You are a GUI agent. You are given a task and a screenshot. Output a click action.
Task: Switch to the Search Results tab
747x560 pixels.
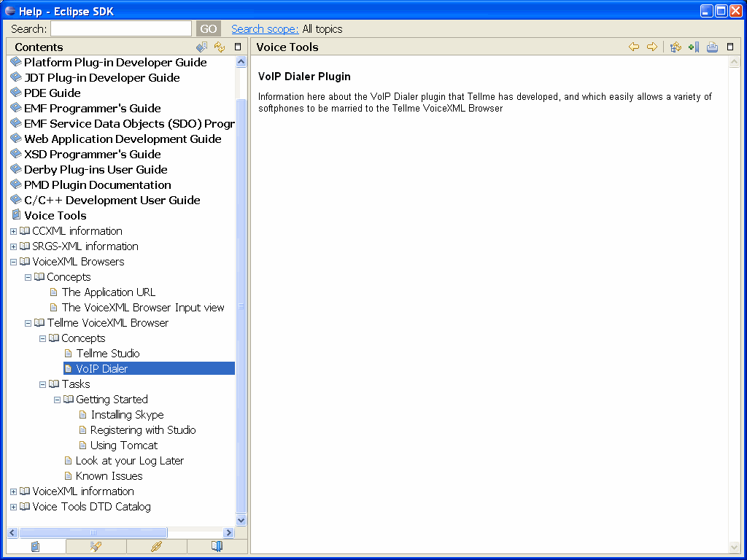pos(96,546)
